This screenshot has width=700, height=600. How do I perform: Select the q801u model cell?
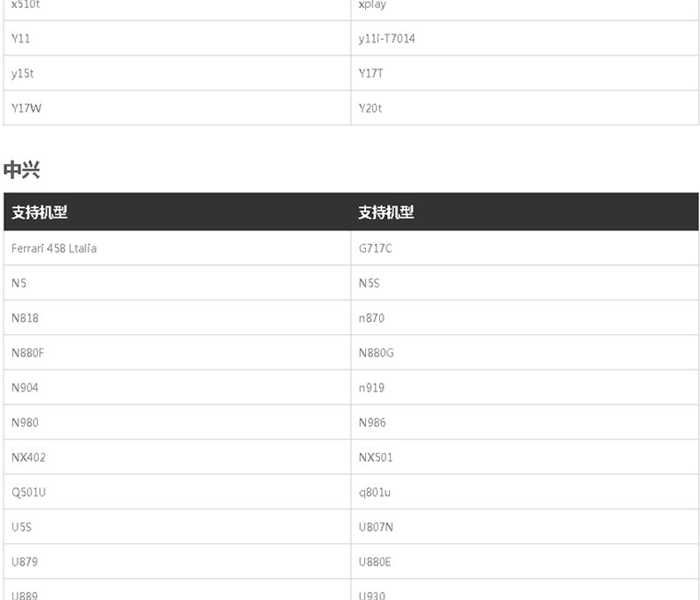(x=374, y=492)
